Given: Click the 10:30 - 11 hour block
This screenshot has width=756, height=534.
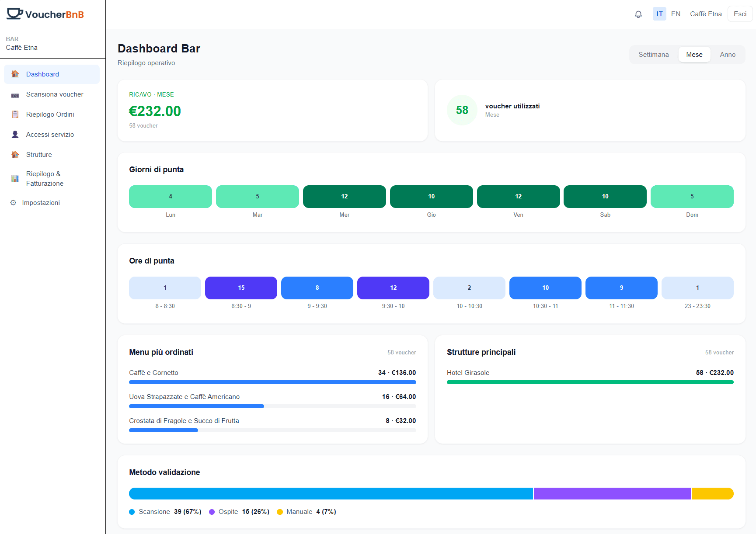Looking at the screenshot, I should (x=545, y=288).
